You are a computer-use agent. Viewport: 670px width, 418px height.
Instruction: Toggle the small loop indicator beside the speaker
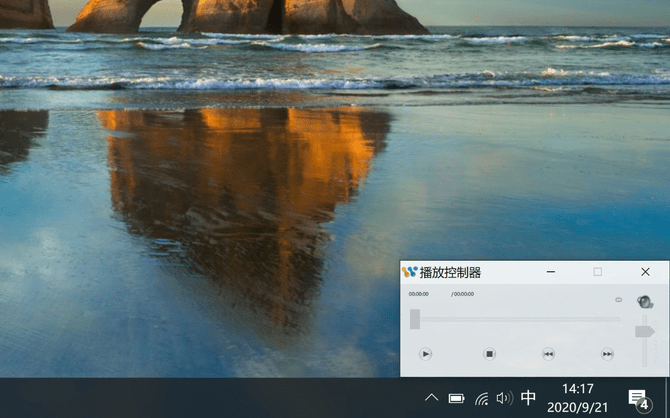618,300
